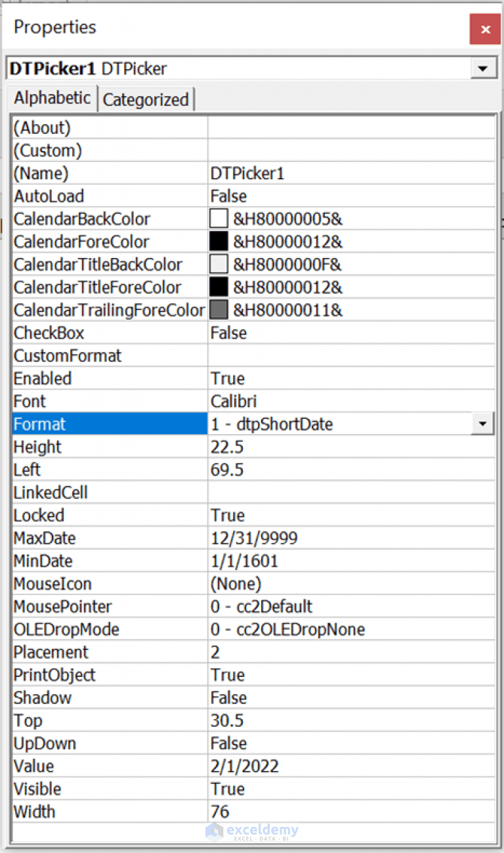Click the Exceldemy logo at the bottom
Image resolution: width=504 pixels, height=853 pixels.
pyautogui.click(x=253, y=831)
